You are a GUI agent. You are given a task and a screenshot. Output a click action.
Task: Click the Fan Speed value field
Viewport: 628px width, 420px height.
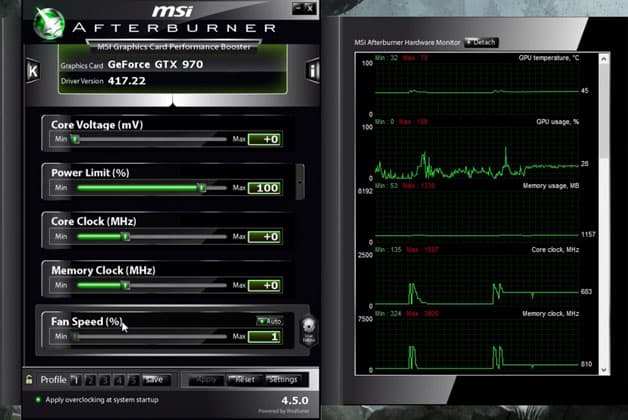click(264, 337)
